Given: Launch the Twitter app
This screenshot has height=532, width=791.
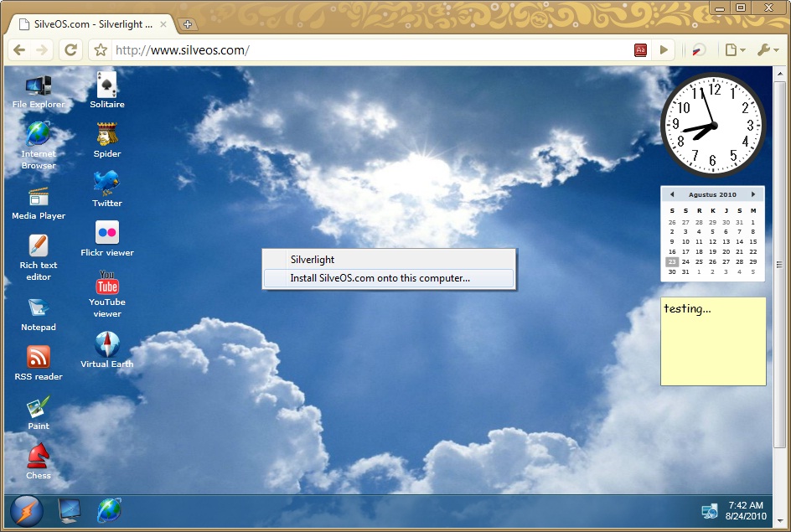Looking at the screenshot, I should (106, 183).
